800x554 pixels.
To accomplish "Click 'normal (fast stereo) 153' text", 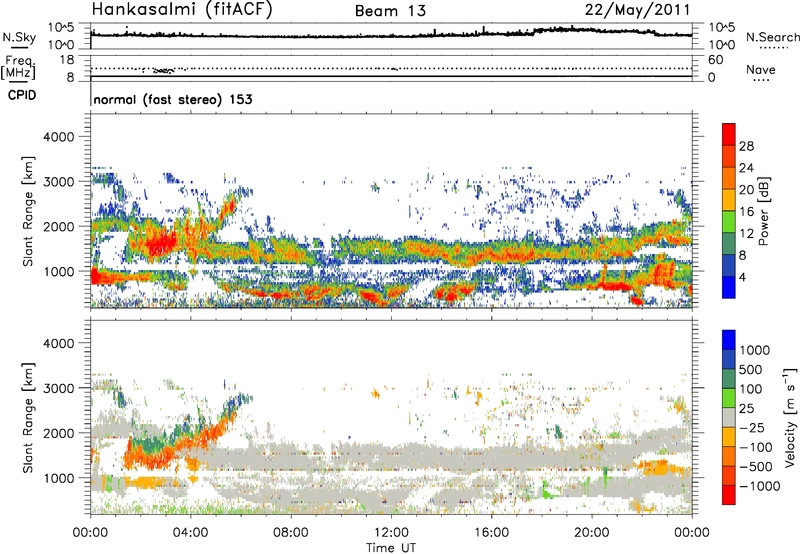I will (x=173, y=99).
